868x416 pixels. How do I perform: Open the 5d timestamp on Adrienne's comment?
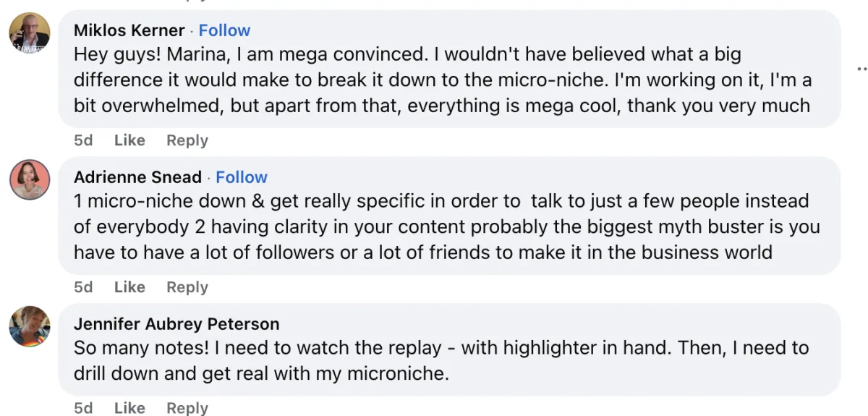pos(83,287)
